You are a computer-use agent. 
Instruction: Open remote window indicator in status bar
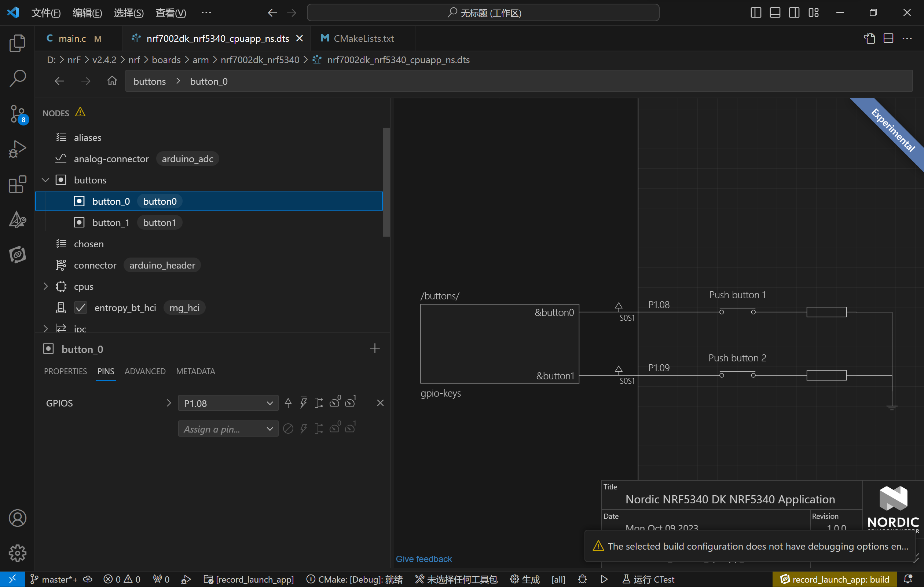13,579
